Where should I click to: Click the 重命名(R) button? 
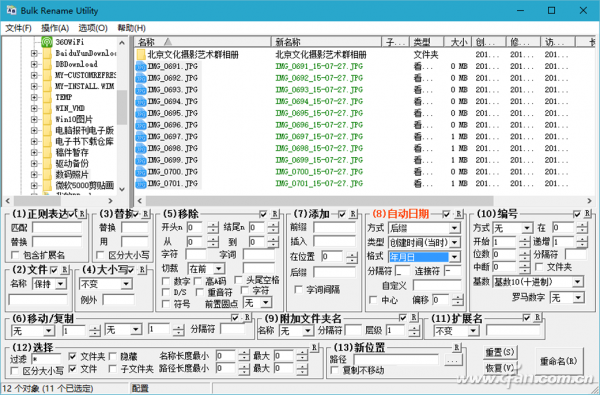point(559,361)
